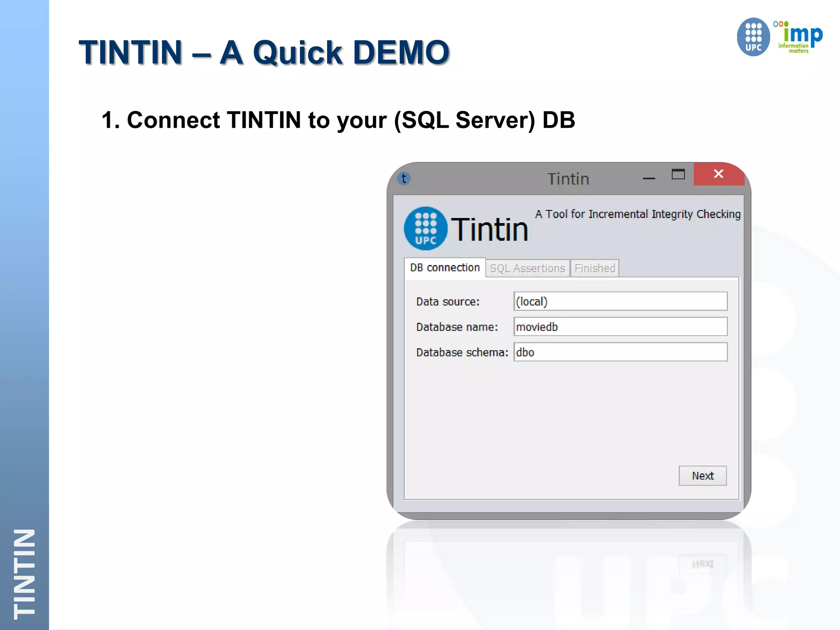Click the Database schema field
This screenshot has width=840, height=630.
coord(621,352)
